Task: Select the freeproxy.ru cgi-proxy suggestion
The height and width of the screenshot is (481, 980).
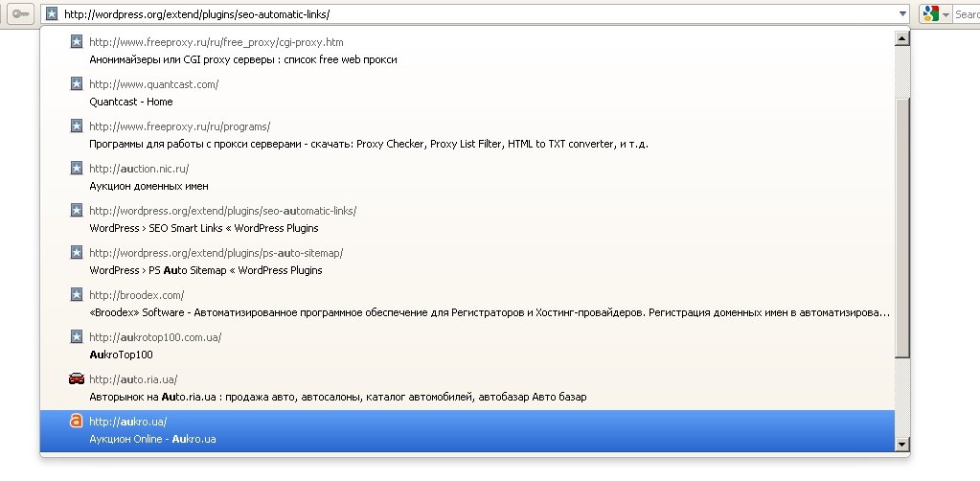Action: tap(467, 51)
